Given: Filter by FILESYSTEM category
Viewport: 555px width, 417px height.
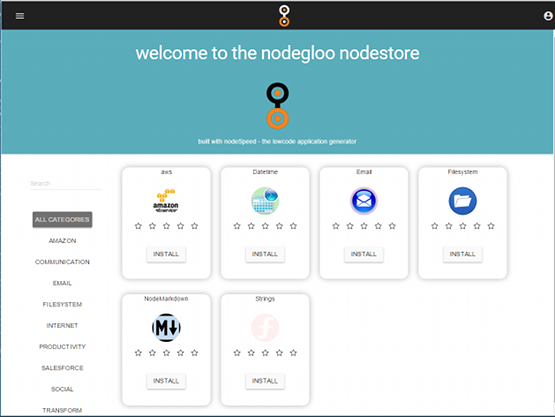Looking at the screenshot, I should (62, 304).
